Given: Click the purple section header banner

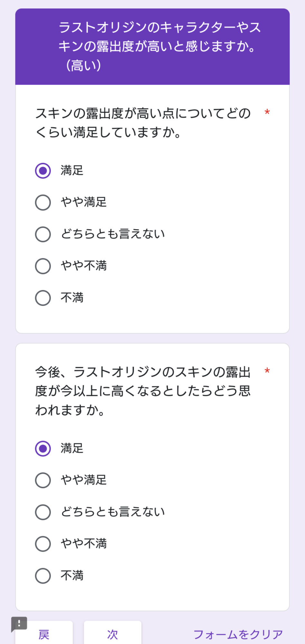Looking at the screenshot, I should coord(152,47).
